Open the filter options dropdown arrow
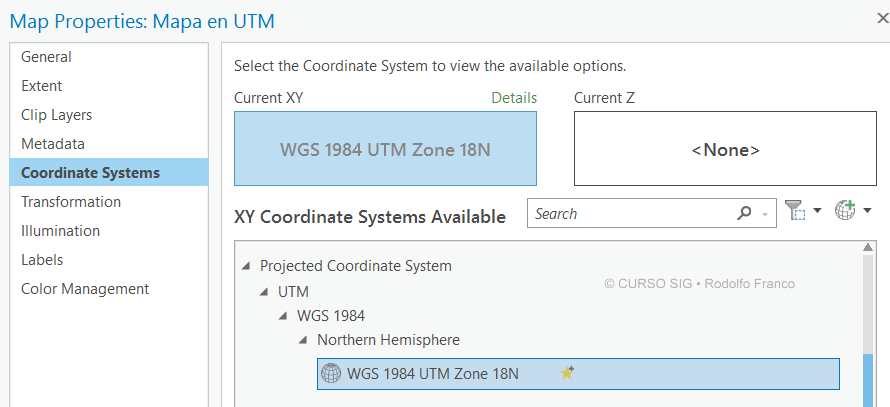This screenshot has height=407, width=890. point(817,211)
